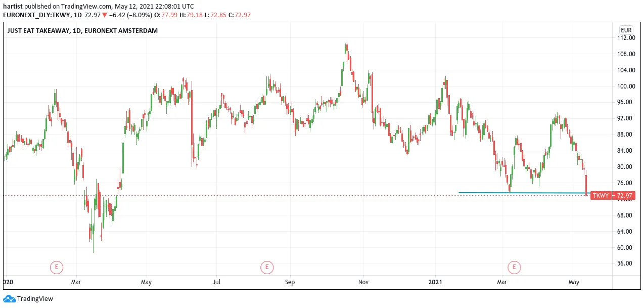The width and height of the screenshot is (644, 308).
Task: Click the Nov label on time axis
Action: point(362,281)
